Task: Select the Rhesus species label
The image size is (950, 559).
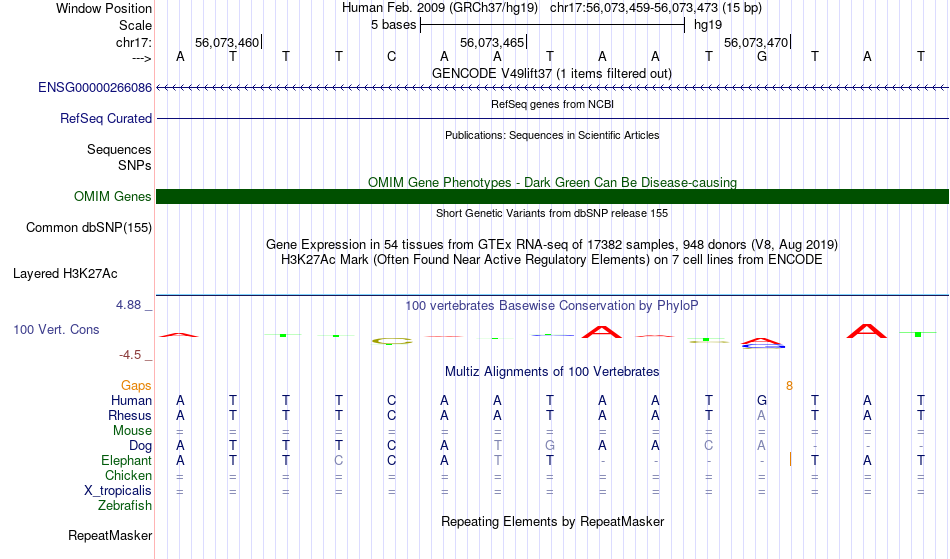Action: pyautogui.click(x=129, y=415)
